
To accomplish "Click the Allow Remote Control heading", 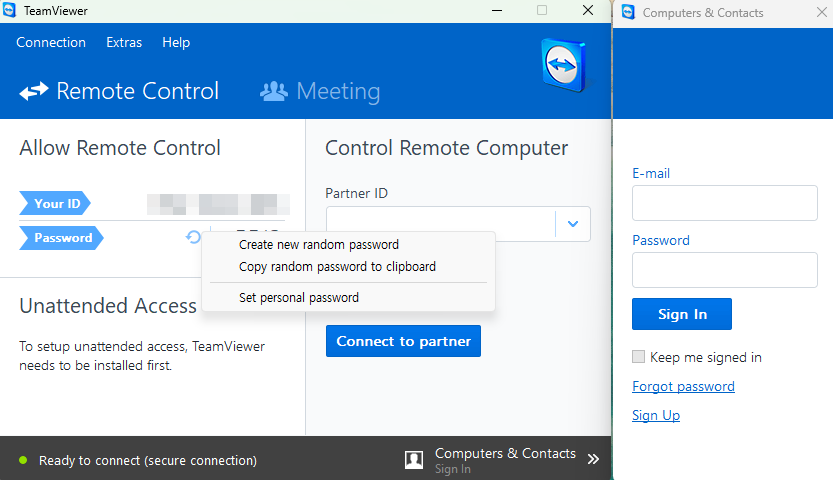I will click(120, 148).
